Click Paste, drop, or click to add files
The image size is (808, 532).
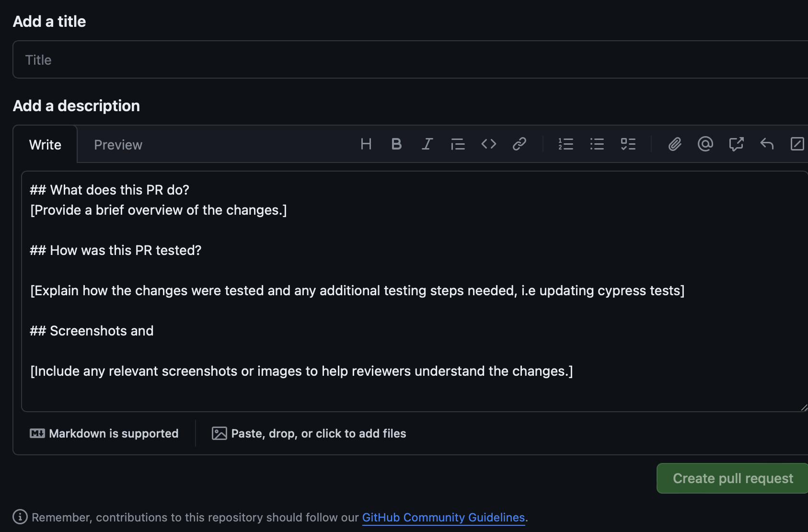[309, 433]
